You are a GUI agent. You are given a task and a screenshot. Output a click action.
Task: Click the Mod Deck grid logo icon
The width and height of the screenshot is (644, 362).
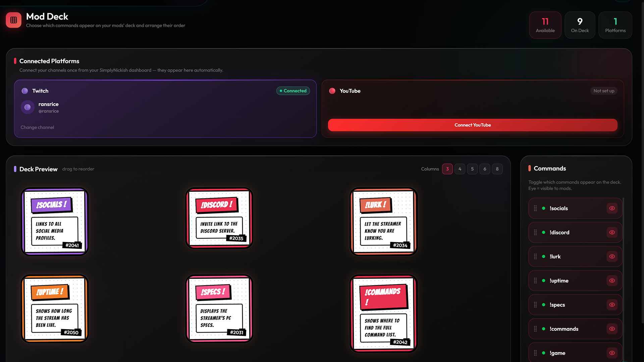point(13,20)
